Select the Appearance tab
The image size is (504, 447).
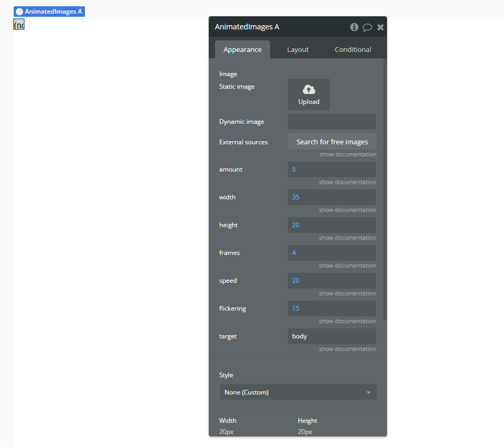click(242, 49)
